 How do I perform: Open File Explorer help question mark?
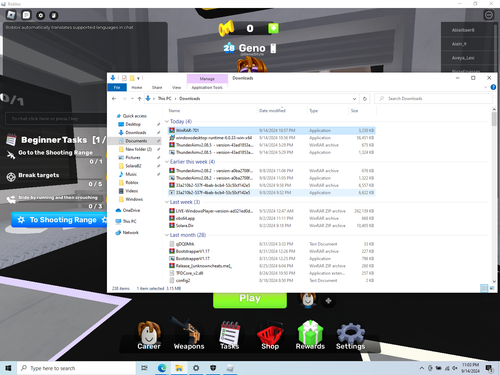(493, 87)
